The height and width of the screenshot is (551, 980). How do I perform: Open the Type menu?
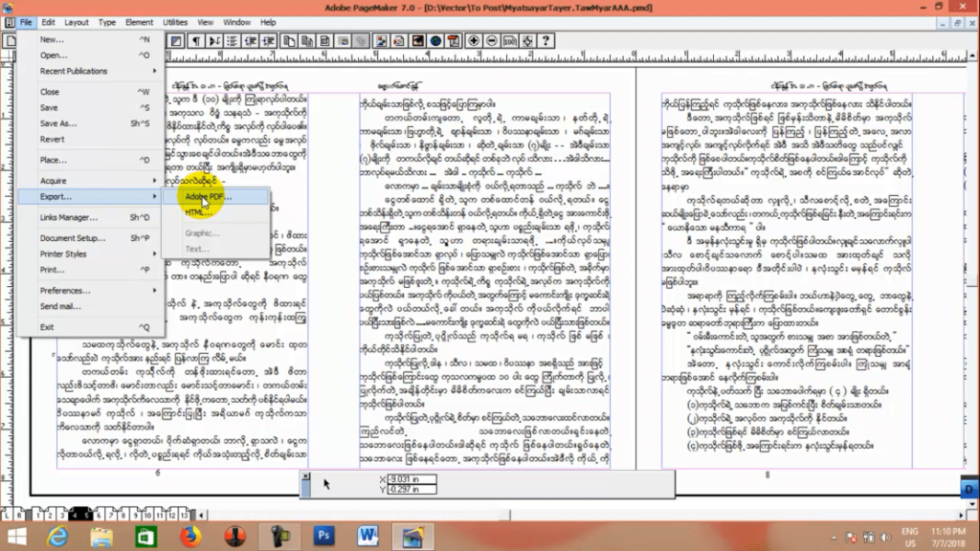107,23
